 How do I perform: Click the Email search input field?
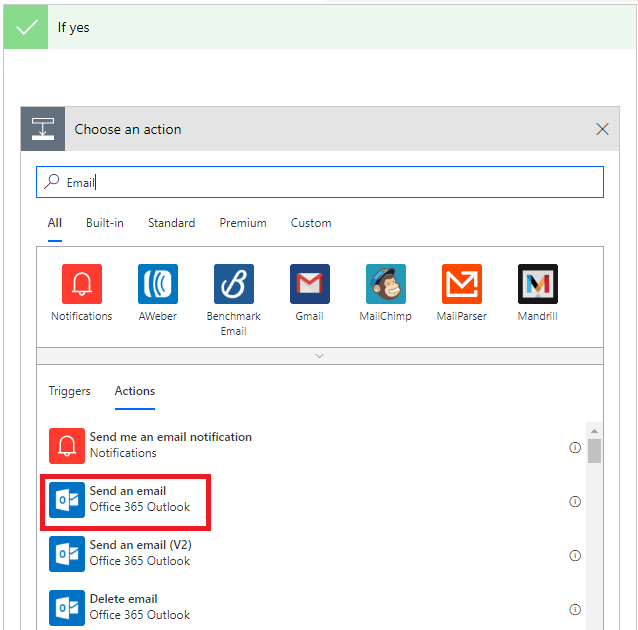320,182
